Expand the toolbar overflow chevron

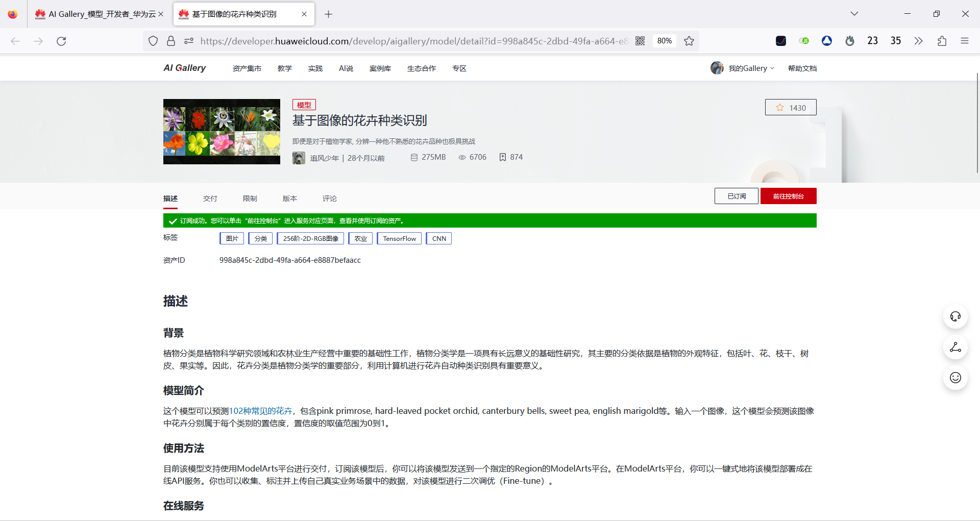click(x=919, y=41)
